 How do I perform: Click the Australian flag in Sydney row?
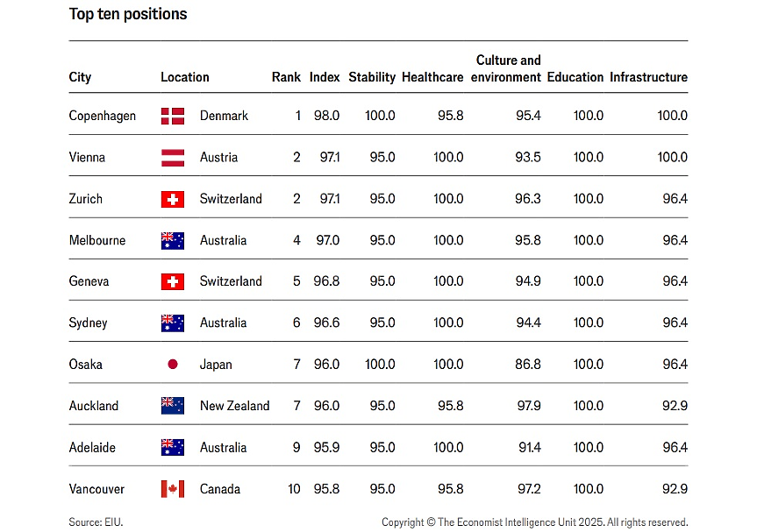click(x=172, y=323)
